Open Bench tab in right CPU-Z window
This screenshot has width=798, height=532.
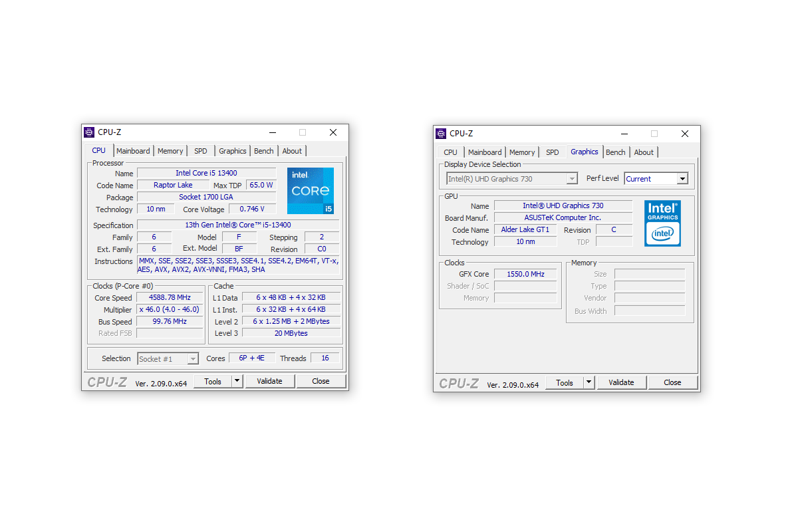[616, 152]
